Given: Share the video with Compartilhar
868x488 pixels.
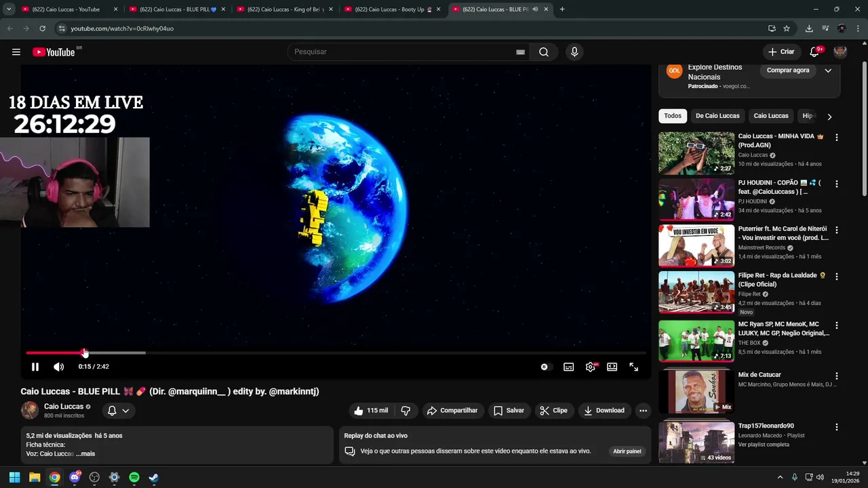Looking at the screenshot, I should (x=452, y=411).
